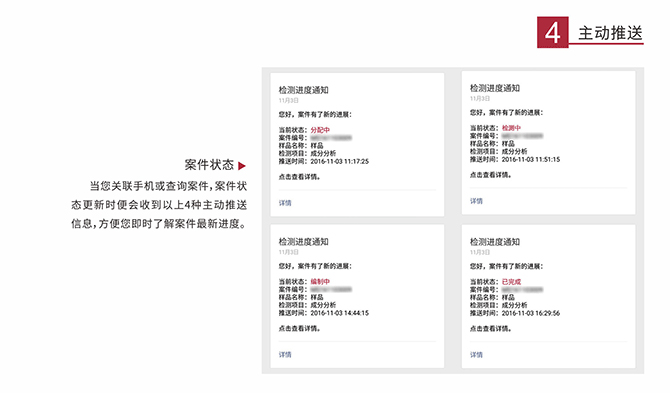Click blurred 案件编号 value in 分配中 card
This screenshot has width=670, height=393.
[x=331, y=138]
